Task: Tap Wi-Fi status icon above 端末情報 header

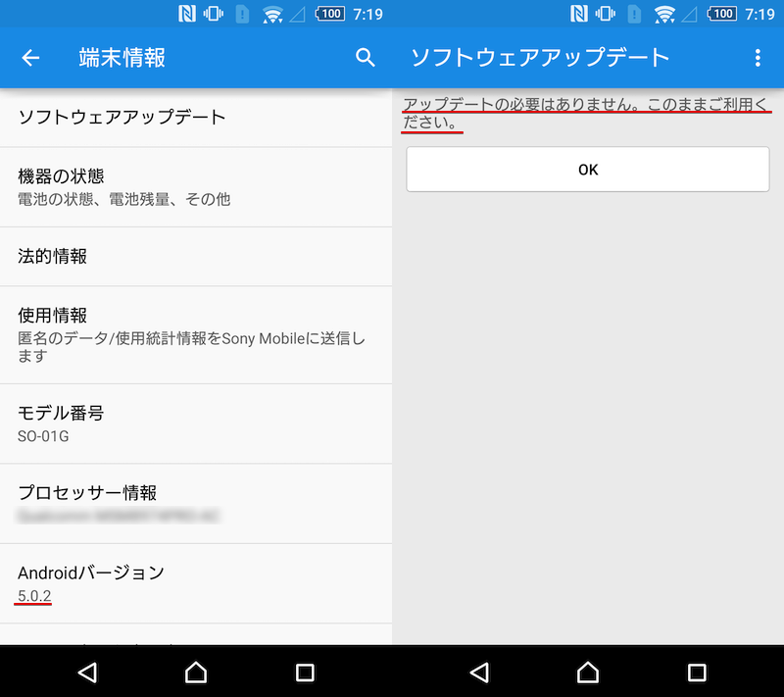Action: 274,15
